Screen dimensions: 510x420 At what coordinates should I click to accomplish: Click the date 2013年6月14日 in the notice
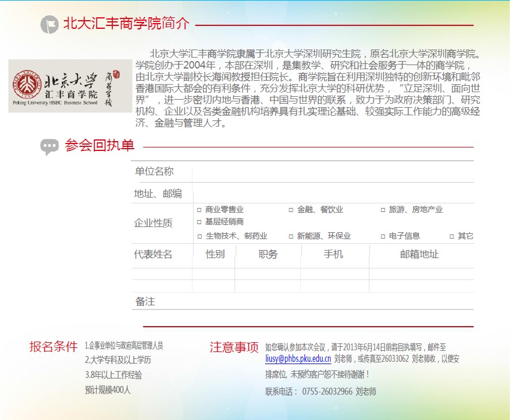[364, 347]
